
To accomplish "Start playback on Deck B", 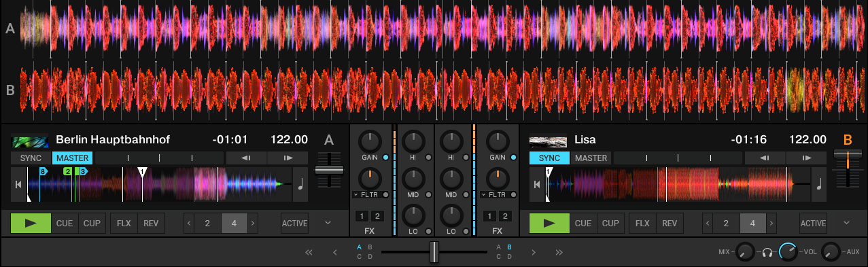I will (549, 223).
